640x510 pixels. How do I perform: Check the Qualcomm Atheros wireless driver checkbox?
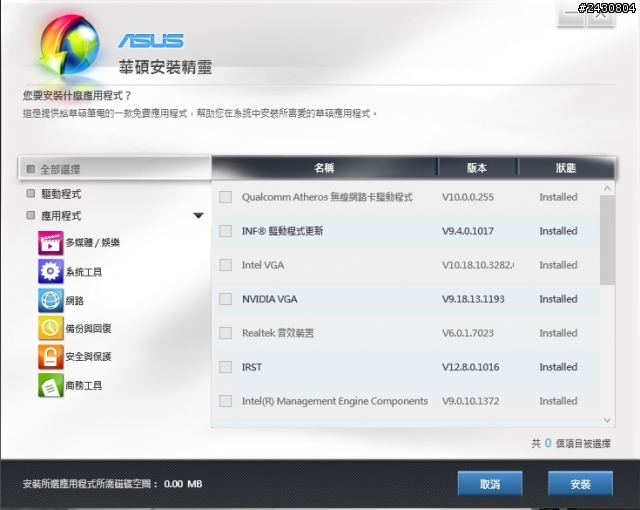click(x=225, y=197)
